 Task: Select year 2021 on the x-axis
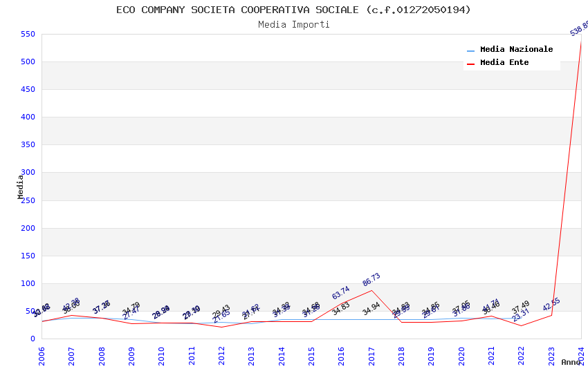tap(492, 356)
